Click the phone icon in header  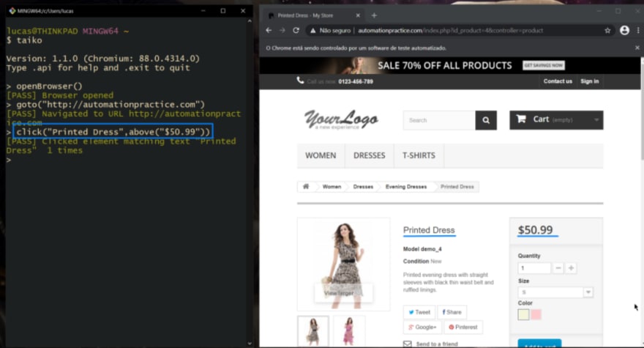coord(301,81)
